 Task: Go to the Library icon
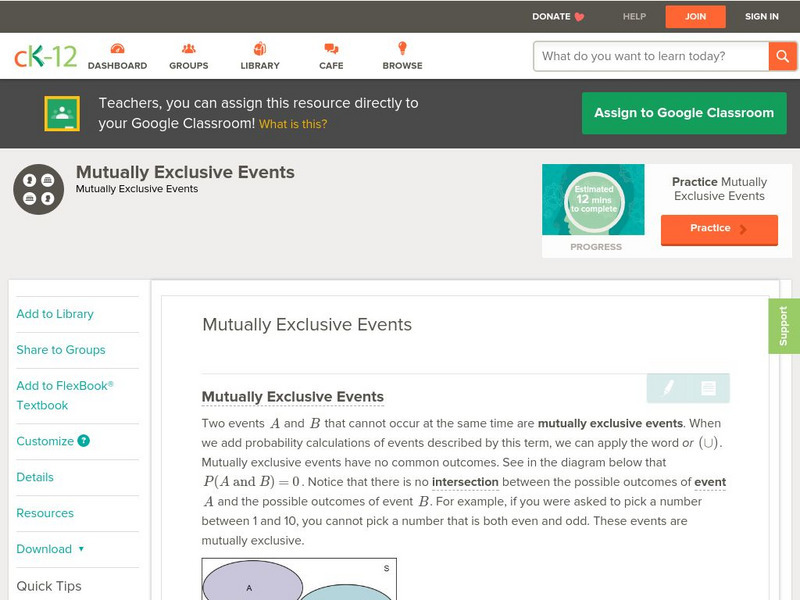[260, 49]
